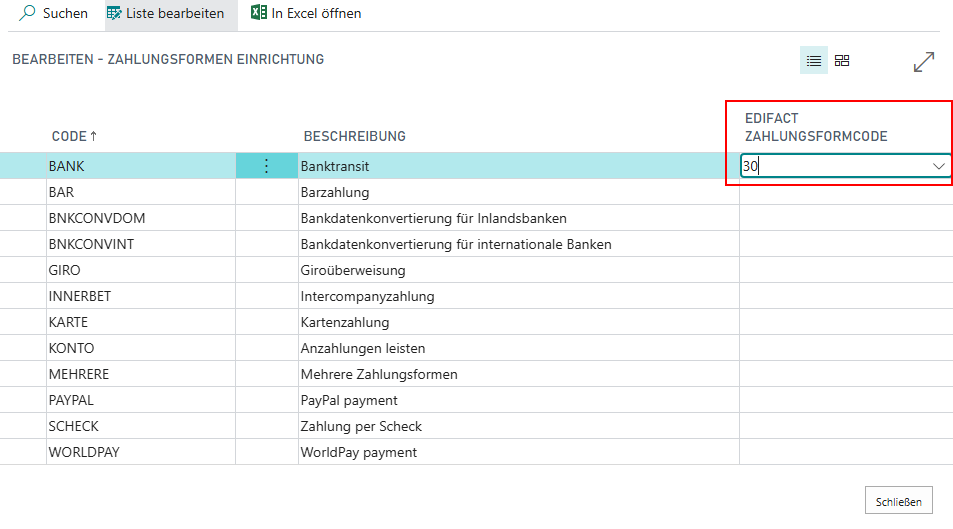This screenshot has height=529, width=953.
Task: Click the Suchen magnifier icon
Action: 28,14
